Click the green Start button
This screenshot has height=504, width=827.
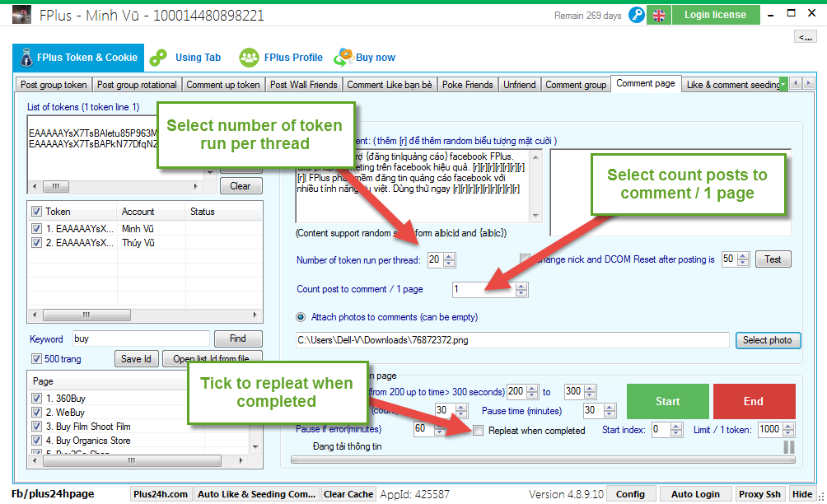(668, 401)
